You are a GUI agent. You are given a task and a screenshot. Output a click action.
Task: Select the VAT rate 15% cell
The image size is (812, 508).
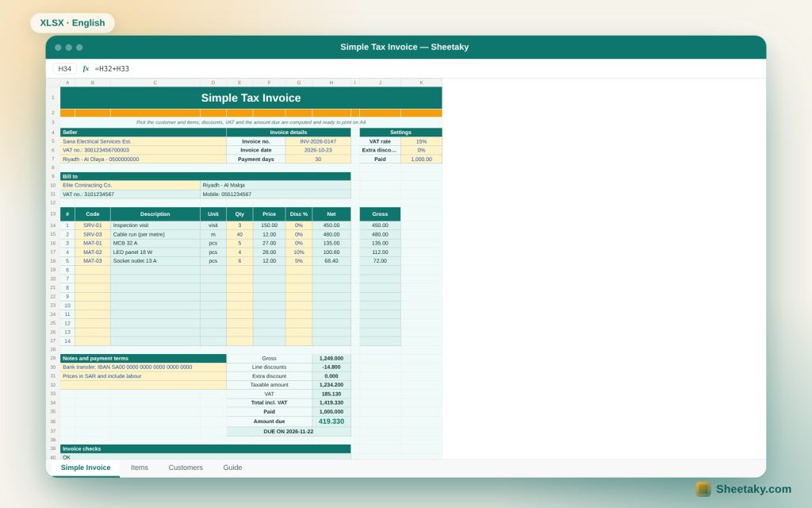coord(421,141)
